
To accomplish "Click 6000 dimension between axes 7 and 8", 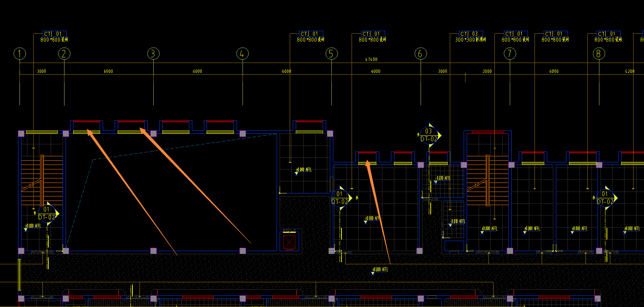I will (554, 71).
